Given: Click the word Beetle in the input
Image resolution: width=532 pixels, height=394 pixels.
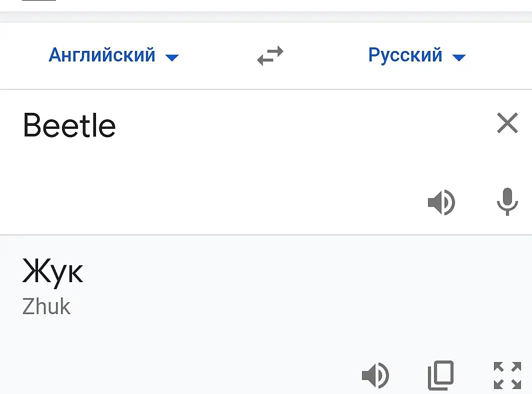Looking at the screenshot, I should [69, 125].
